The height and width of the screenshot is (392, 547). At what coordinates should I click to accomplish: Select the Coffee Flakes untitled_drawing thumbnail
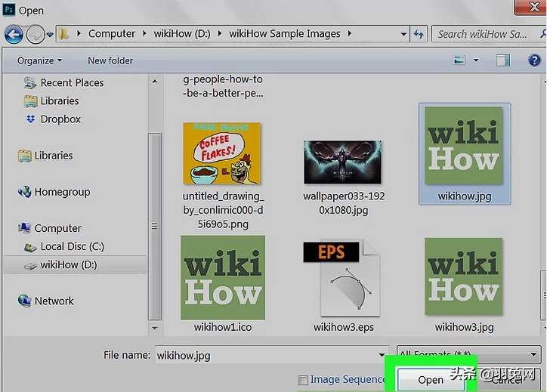[222, 153]
